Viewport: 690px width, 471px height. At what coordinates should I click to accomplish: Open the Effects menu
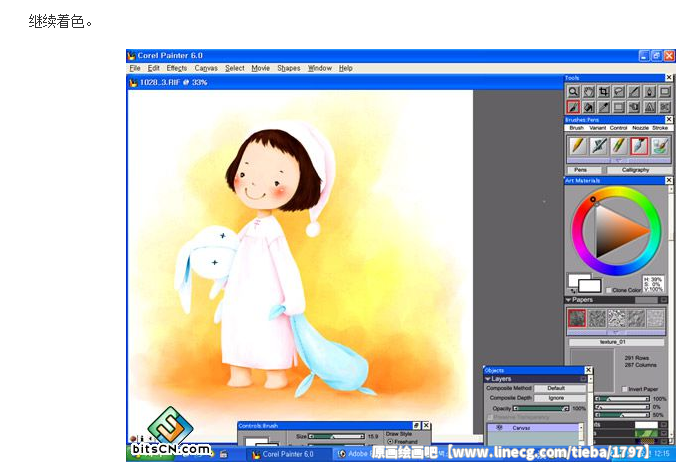point(176,68)
